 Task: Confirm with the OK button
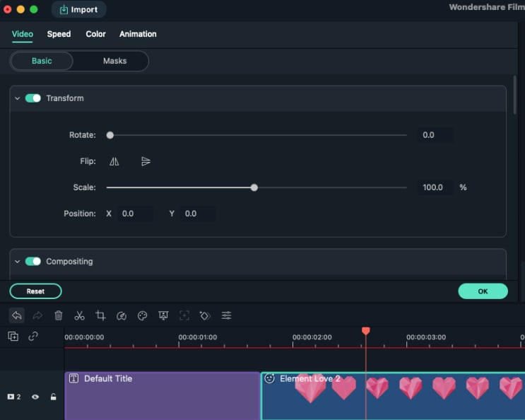click(x=483, y=291)
